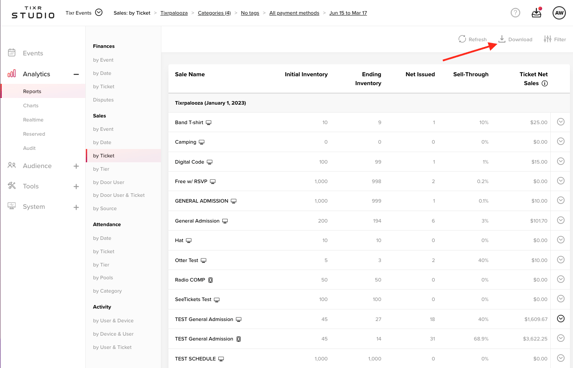573x368 pixels.
Task: Click the Sell-Through column header
Action: (x=471, y=74)
